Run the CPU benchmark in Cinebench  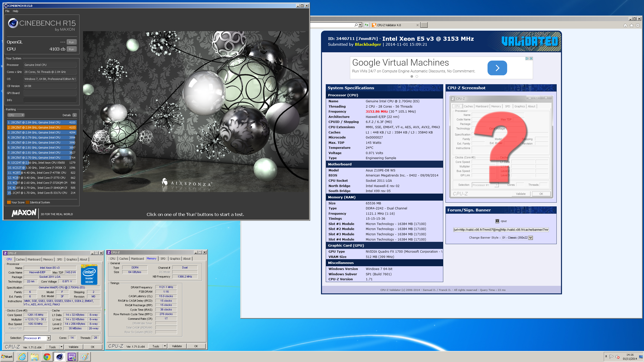pyautogui.click(x=71, y=49)
